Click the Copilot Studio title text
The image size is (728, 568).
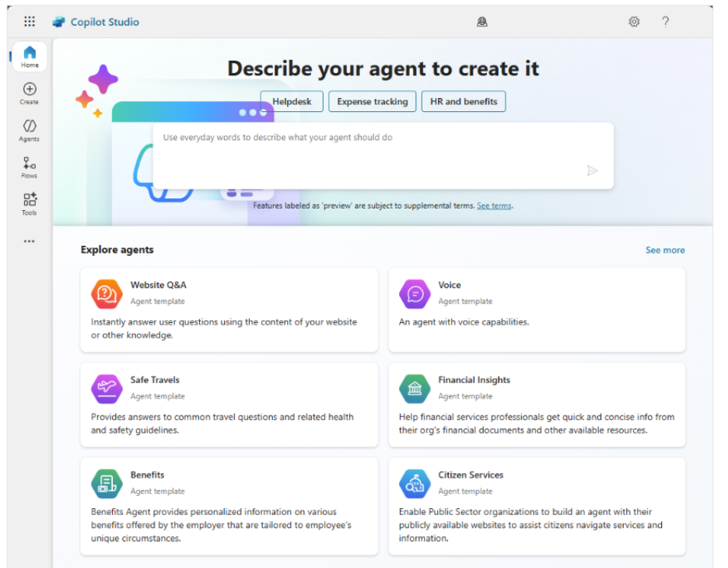tap(104, 22)
